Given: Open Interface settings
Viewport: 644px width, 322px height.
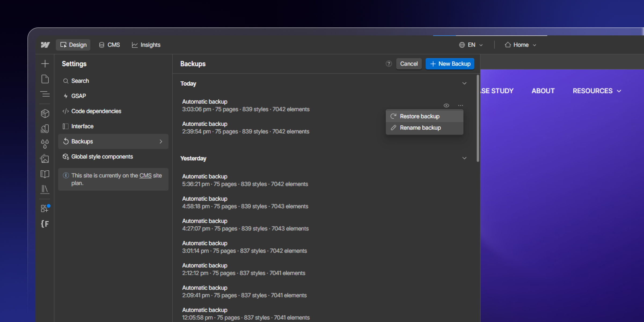Looking at the screenshot, I should point(113,126).
